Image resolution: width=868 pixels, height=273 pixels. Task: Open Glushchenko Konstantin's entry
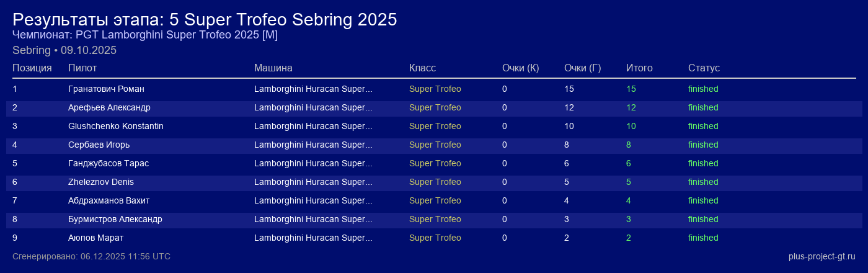[x=115, y=126]
